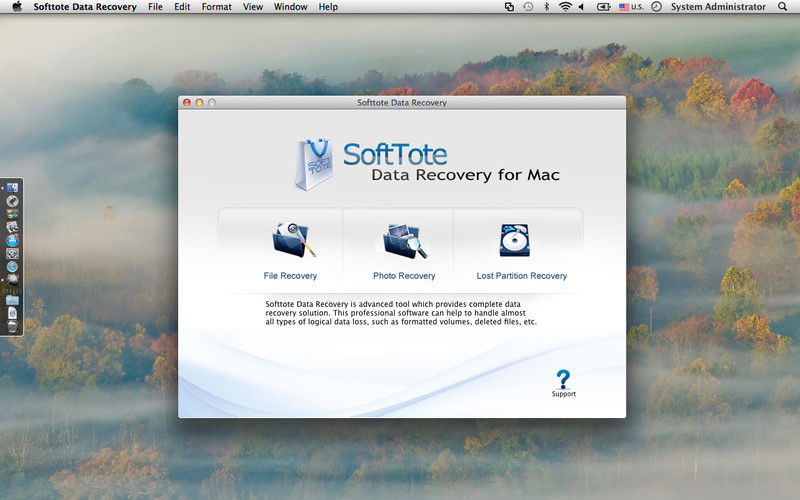Open the Softtote Data Recovery application menu
The width and height of the screenshot is (800, 500).
pyautogui.click(x=85, y=7)
